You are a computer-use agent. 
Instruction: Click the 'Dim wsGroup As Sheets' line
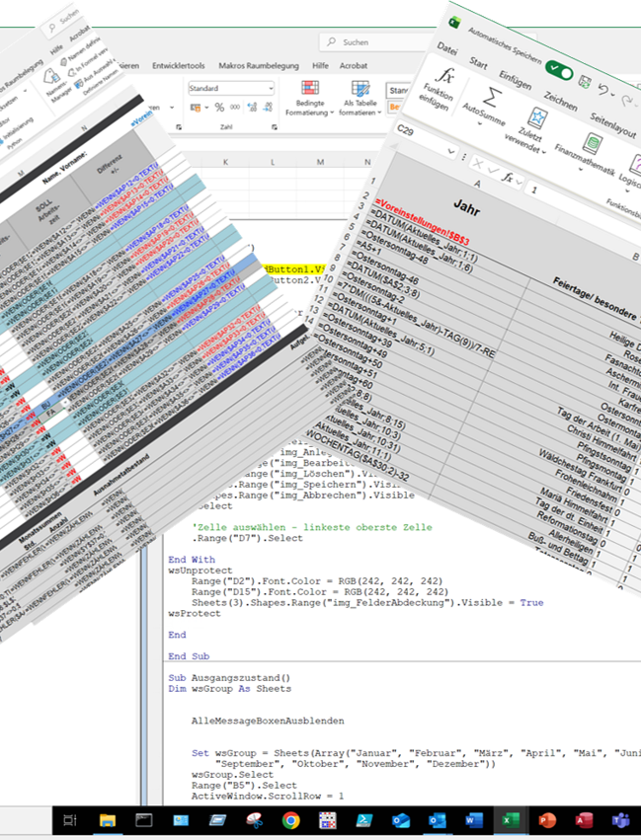(229, 688)
